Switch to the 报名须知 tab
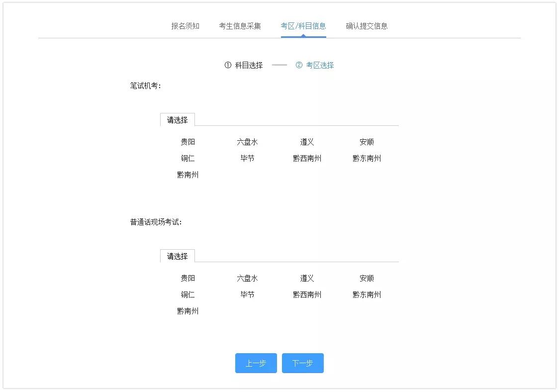This screenshot has width=559, height=392. tap(184, 26)
